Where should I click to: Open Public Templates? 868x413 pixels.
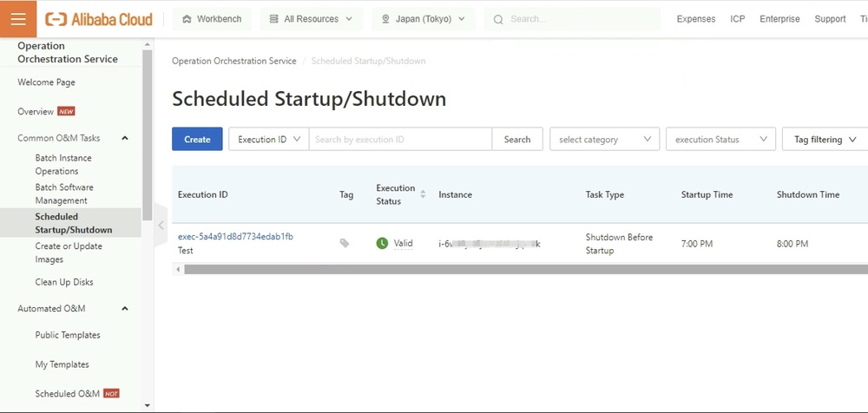click(68, 335)
